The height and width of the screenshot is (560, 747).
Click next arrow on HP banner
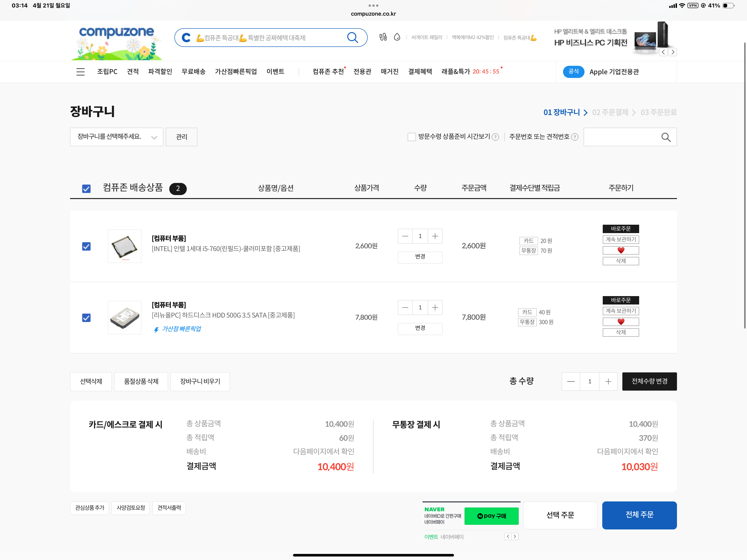point(673,52)
